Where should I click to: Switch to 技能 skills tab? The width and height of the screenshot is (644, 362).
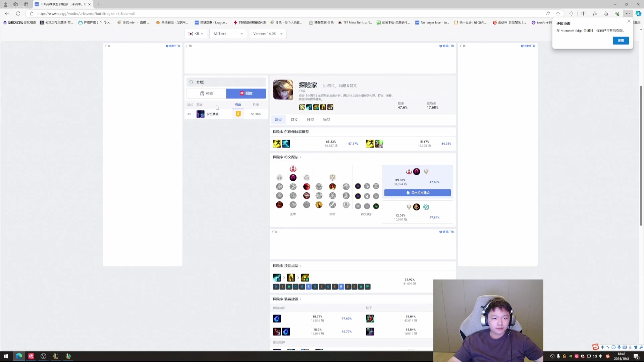click(x=311, y=120)
